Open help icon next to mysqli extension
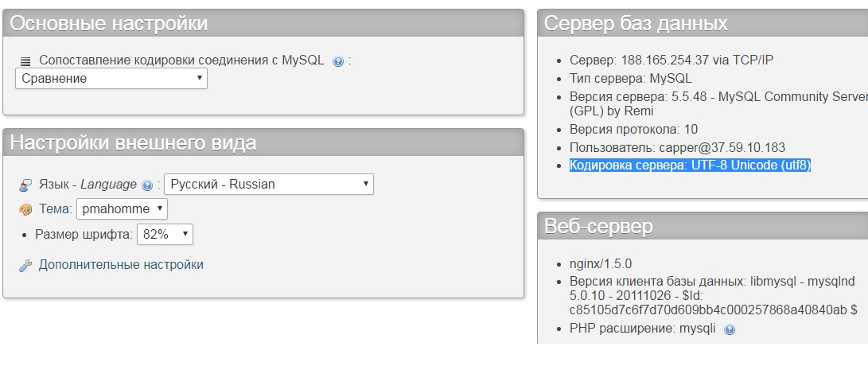The width and height of the screenshot is (868, 366). point(730,329)
